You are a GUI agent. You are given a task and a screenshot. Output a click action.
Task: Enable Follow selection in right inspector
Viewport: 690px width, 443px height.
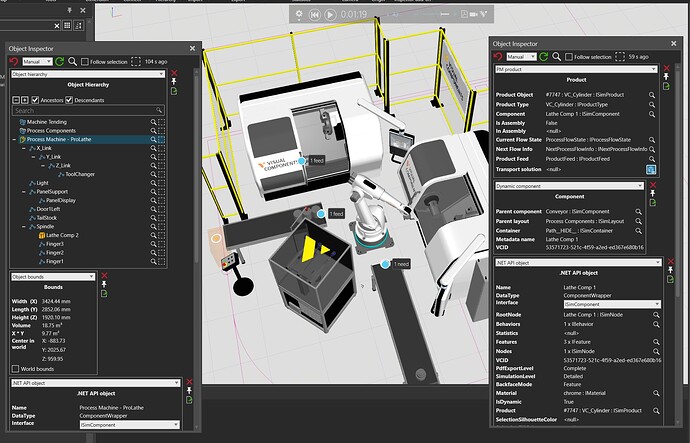pos(569,58)
